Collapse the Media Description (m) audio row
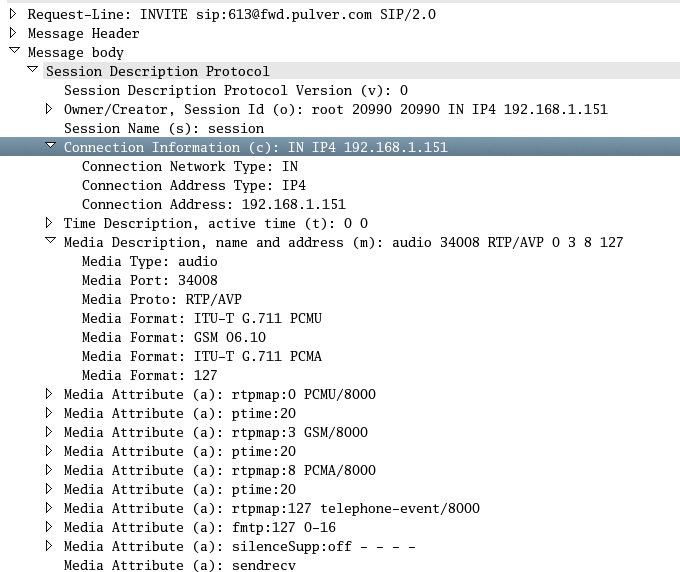Viewport: 680px width, 572px height. point(50,242)
